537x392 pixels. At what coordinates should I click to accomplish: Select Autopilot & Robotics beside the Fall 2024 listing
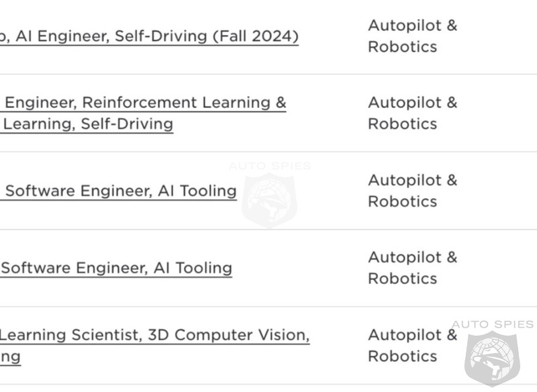coord(413,36)
